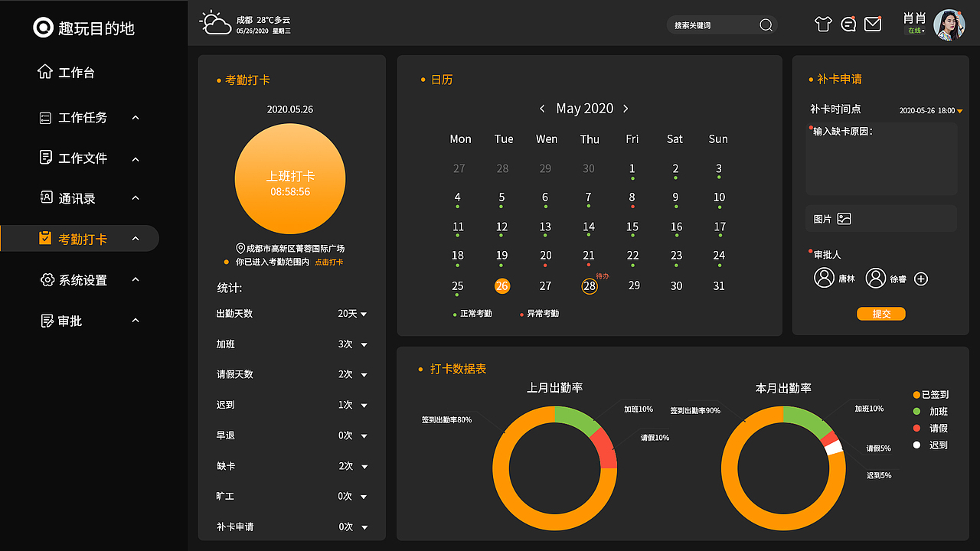Open the 图片 image upload icon
Screen dimensions: 980x551
(844, 218)
